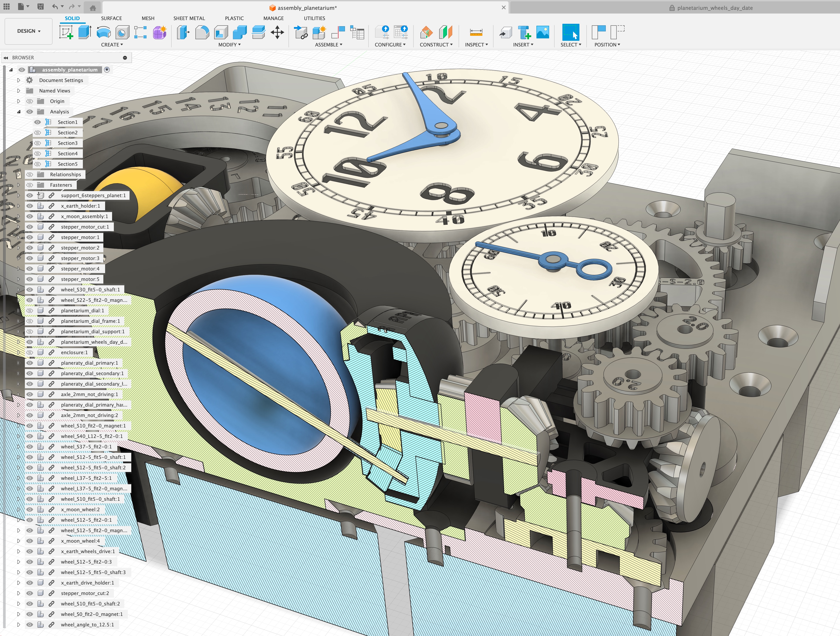
Task: Open the CONFIGURE menu label
Action: click(x=390, y=45)
